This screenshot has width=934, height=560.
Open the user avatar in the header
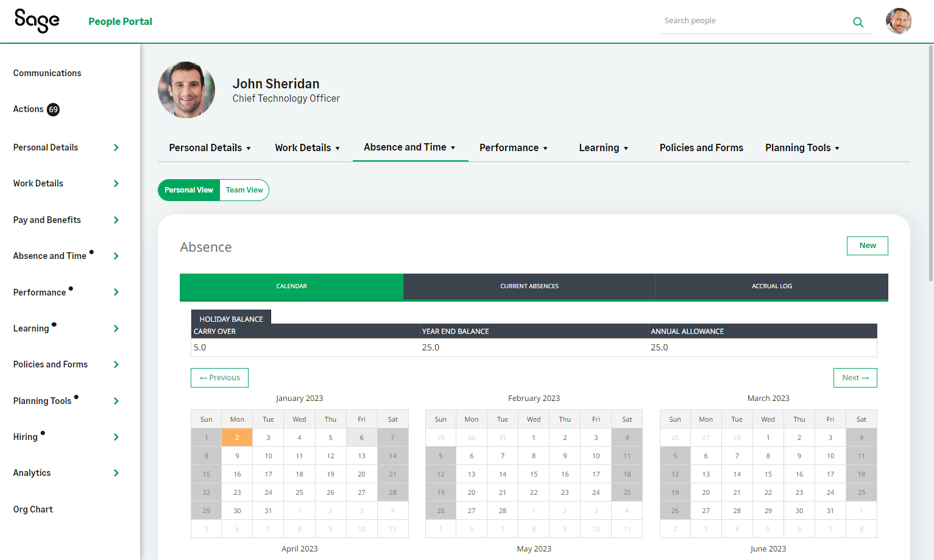tap(898, 21)
